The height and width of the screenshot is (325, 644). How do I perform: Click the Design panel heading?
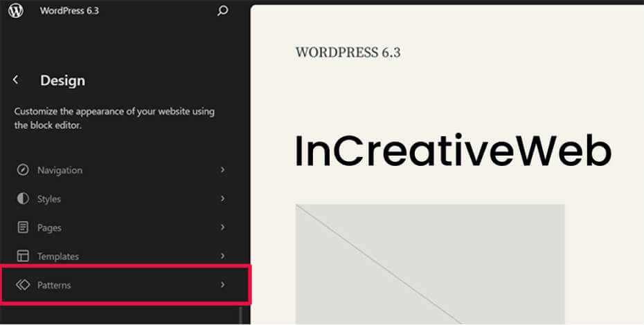tap(62, 80)
